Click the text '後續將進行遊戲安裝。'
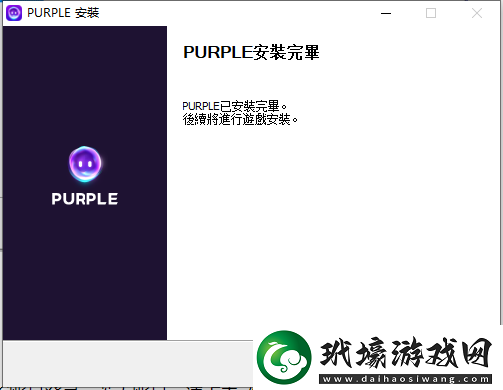The width and height of the screenshot is (503, 390). (x=240, y=119)
